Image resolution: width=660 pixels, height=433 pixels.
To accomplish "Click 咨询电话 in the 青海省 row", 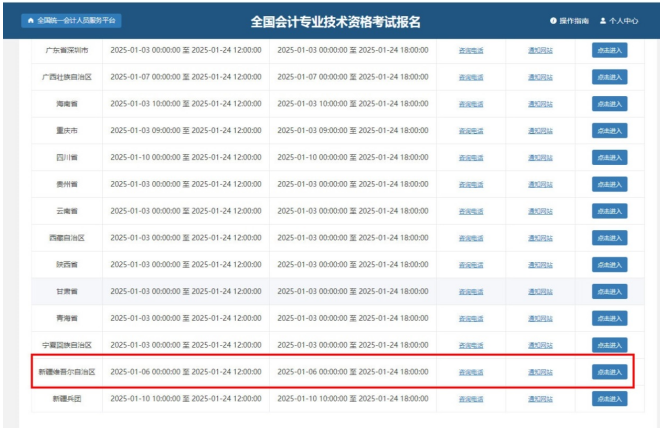I will (x=470, y=318).
